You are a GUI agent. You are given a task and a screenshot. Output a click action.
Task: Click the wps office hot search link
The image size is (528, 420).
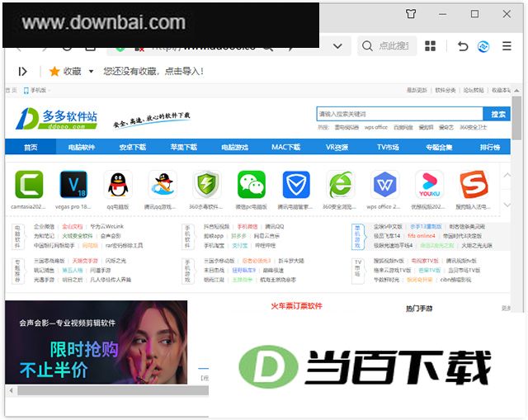[x=376, y=127]
